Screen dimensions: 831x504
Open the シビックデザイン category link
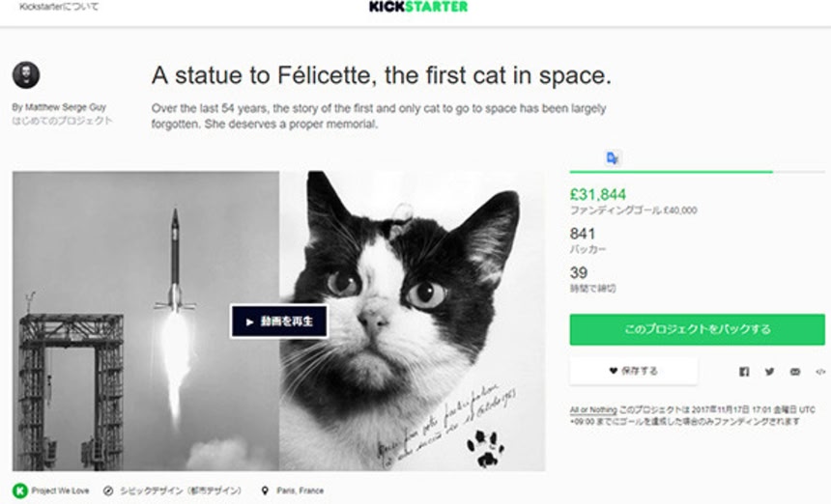pyautogui.click(x=179, y=490)
